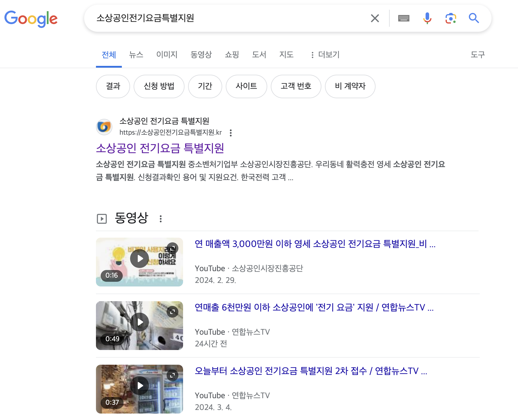
Task: Click the Google logo
Action: click(31, 19)
